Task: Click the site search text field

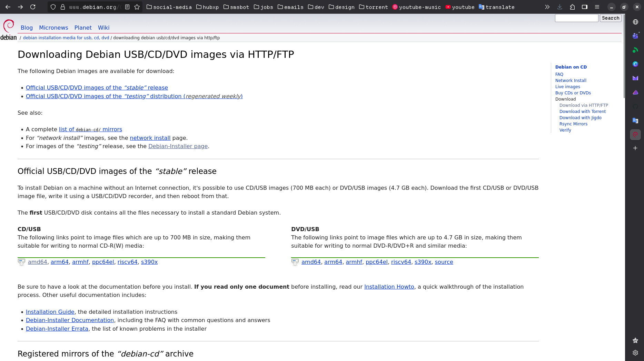Action: pos(576,18)
